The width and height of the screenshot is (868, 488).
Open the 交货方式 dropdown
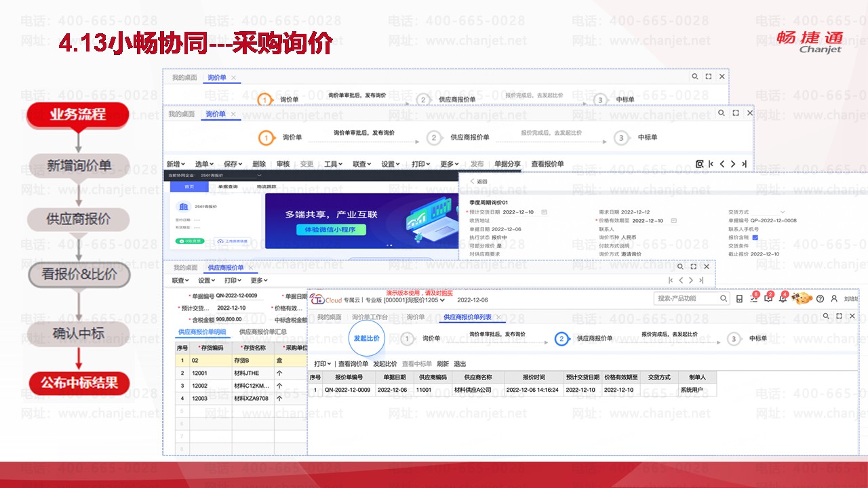(x=783, y=212)
